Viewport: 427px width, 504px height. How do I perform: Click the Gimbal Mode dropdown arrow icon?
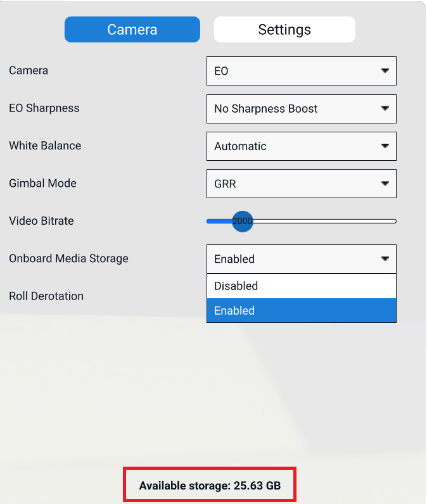[385, 184]
